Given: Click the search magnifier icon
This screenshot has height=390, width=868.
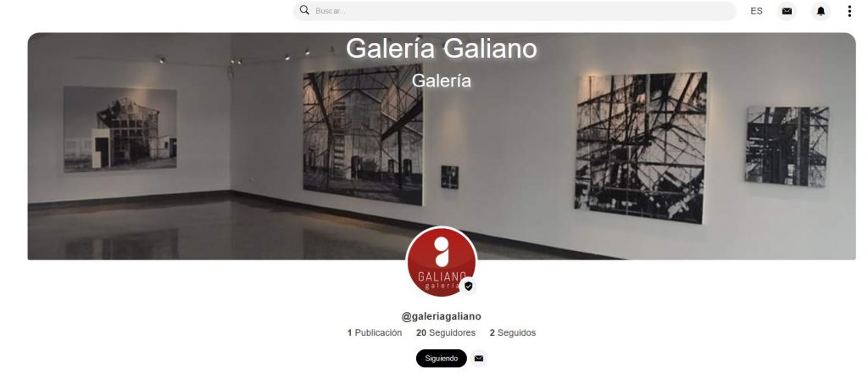Looking at the screenshot, I should (x=304, y=10).
